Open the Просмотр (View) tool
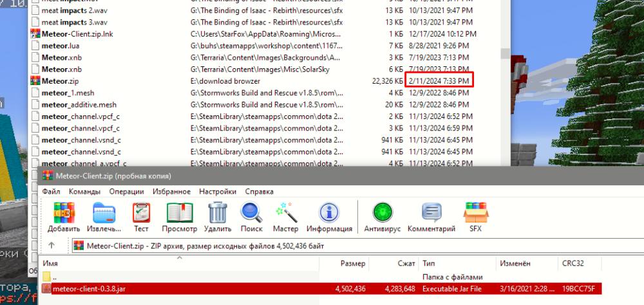This screenshot has width=644, height=305. [x=180, y=217]
